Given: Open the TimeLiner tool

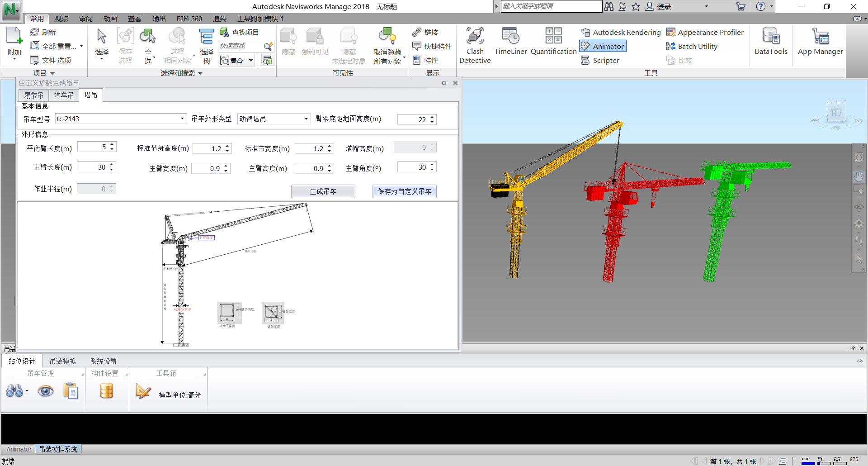Looking at the screenshot, I should [x=510, y=42].
